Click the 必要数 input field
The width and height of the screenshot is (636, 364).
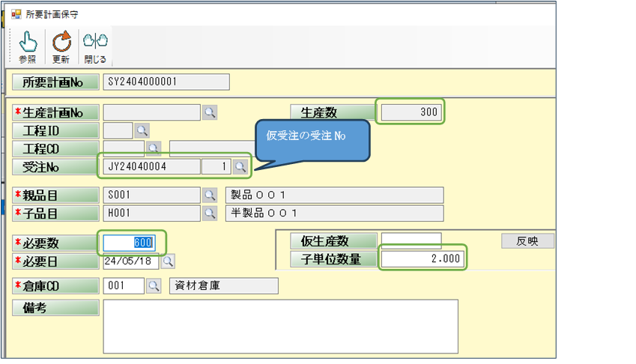pos(129,243)
